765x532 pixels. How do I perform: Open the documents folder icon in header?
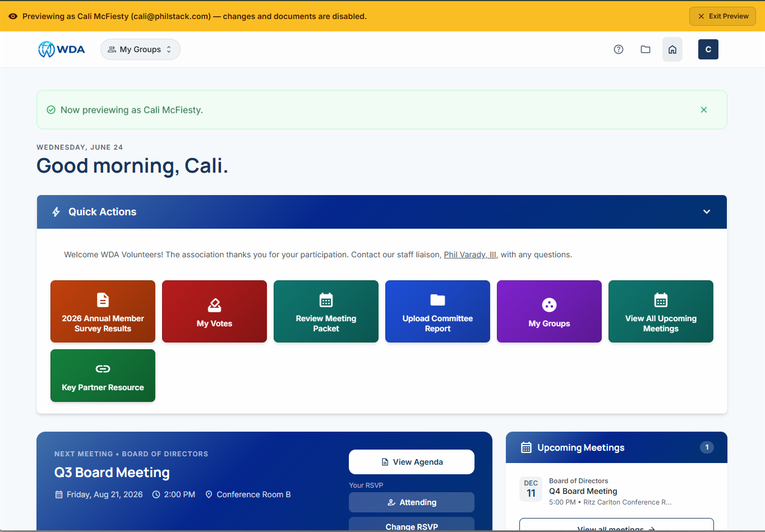coord(646,49)
